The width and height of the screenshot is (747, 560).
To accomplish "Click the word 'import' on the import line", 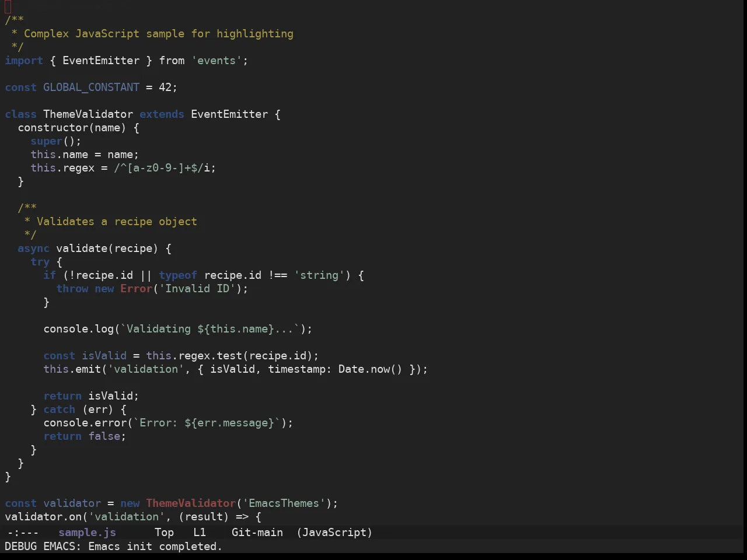I will pos(24,60).
